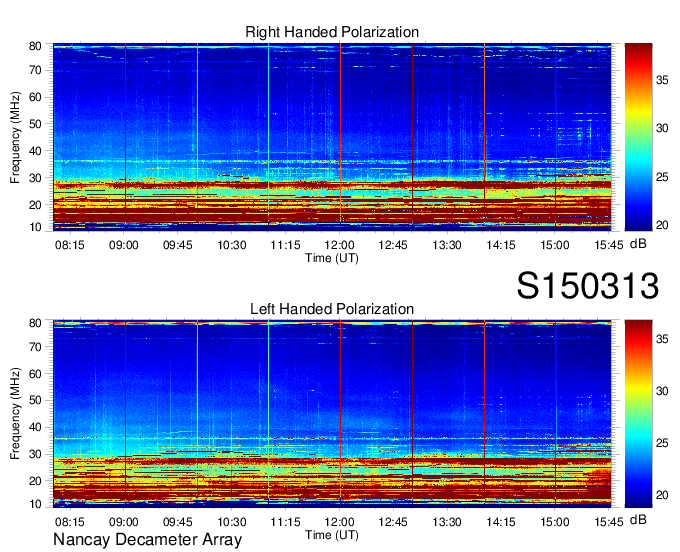
Task: Click the 20 dB label on top color bar
Action: click(662, 225)
